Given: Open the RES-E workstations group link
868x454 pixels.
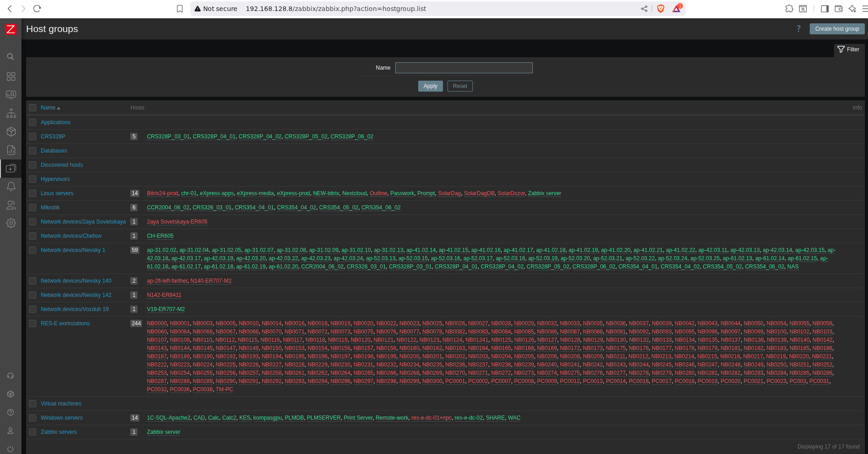Looking at the screenshot, I should 65,323.
